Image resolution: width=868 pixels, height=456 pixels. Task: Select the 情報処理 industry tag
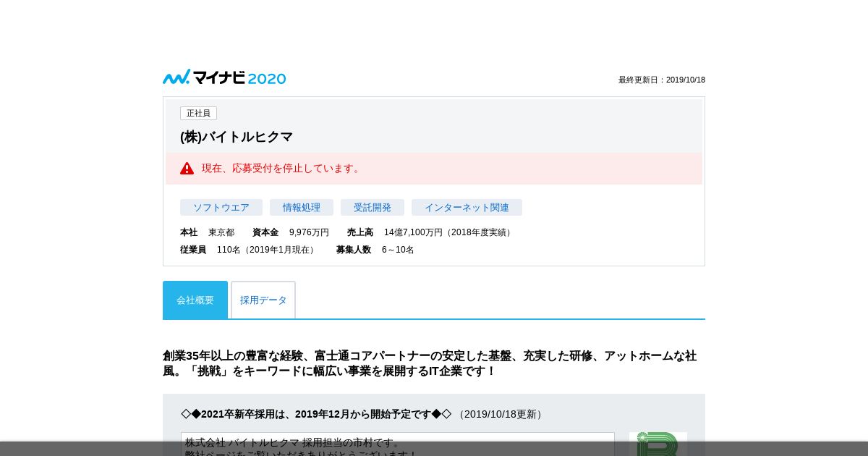click(x=302, y=208)
